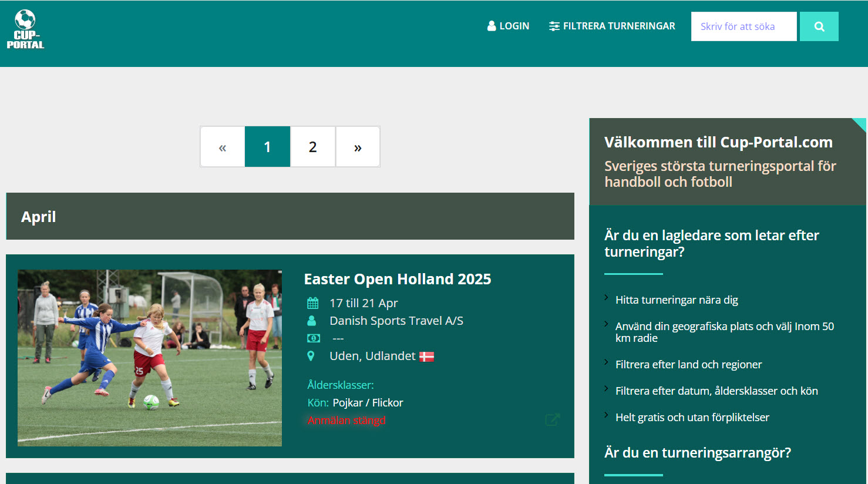
Task: Click the April month header bar
Action: (x=290, y=216)
